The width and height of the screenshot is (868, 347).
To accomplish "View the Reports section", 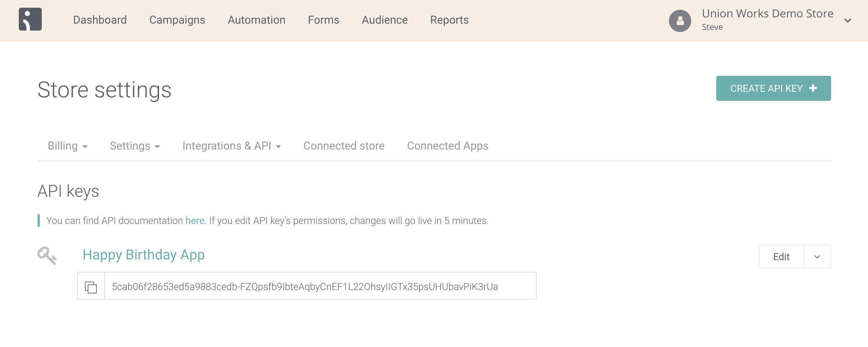I will click(x=449, y=20).
